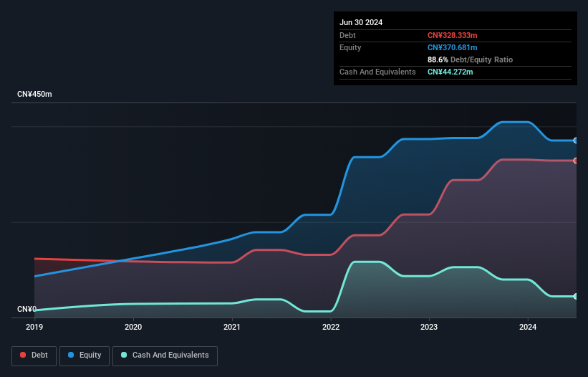Click the debt value CN¥328.333m
Viewport: 588px width, 377px height.
click(x=452, y=35)
